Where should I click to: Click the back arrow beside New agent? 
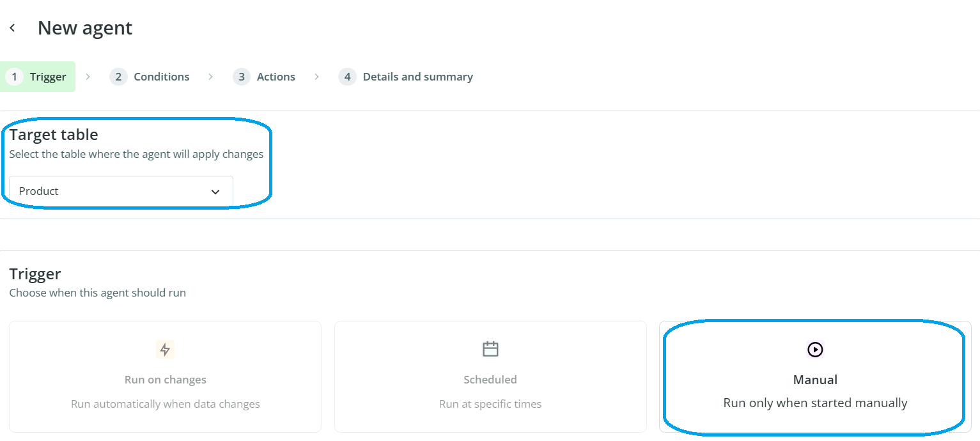12,28
